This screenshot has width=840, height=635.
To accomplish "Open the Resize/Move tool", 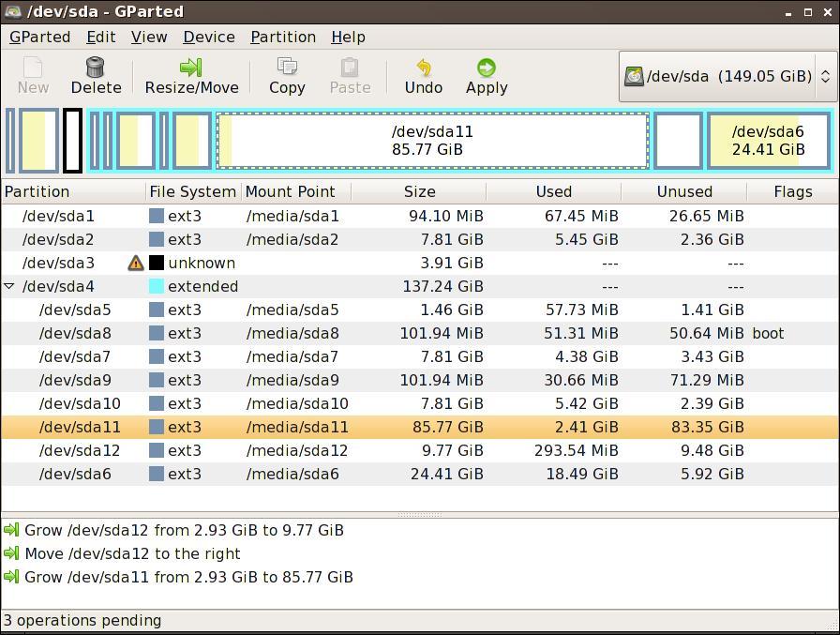I will pyautogui.click(x=191, y=75).
